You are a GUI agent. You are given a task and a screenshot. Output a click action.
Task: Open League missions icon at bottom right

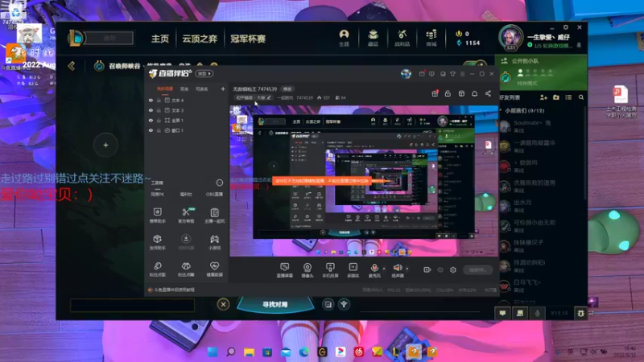click(x=519, y=313)
